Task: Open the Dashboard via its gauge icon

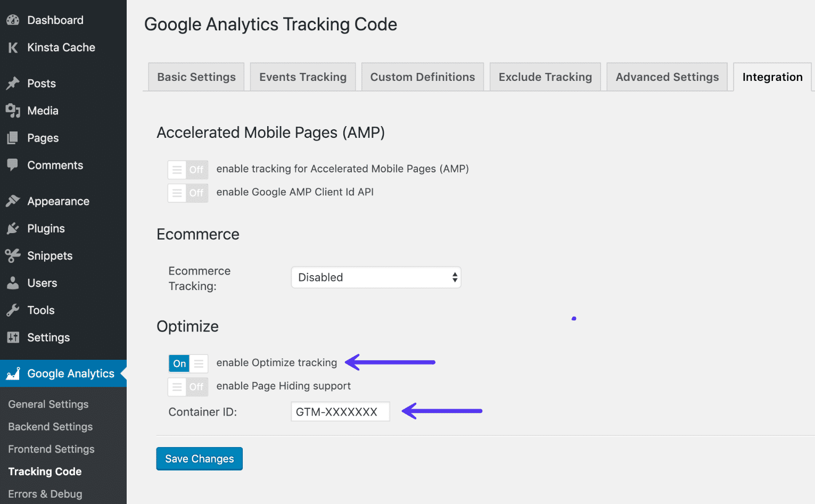Action: click(13, 20)
